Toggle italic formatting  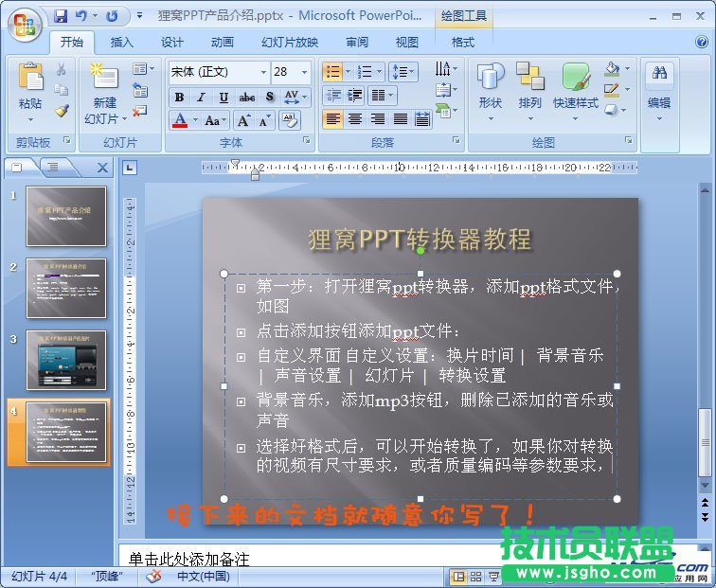click(x=201, y=98)
